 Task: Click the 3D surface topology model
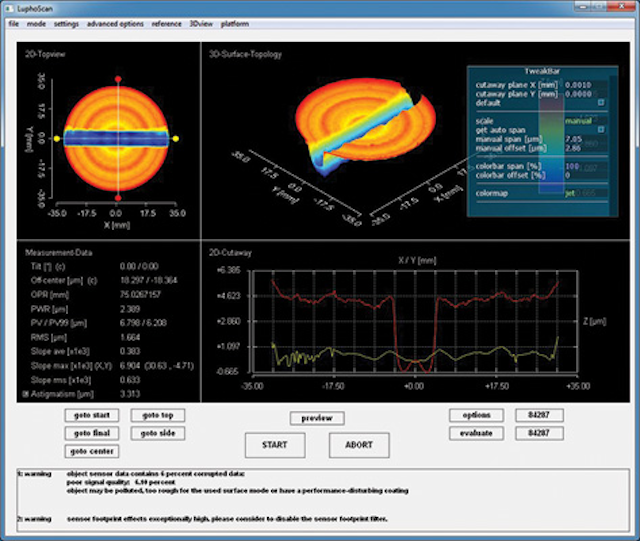click(364, 125)
